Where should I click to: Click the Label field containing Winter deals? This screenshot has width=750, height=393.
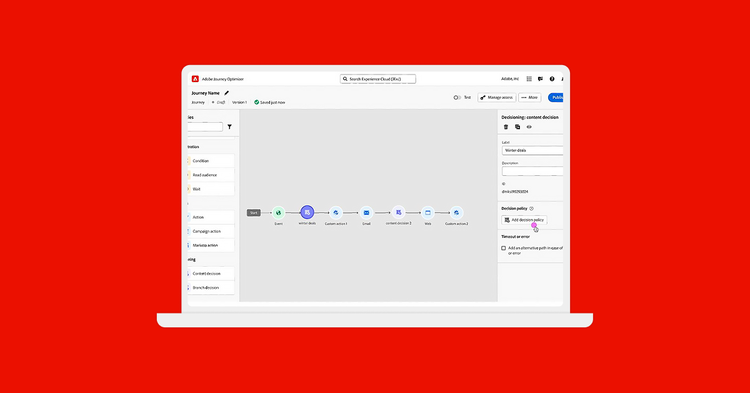tap(532, 150)
